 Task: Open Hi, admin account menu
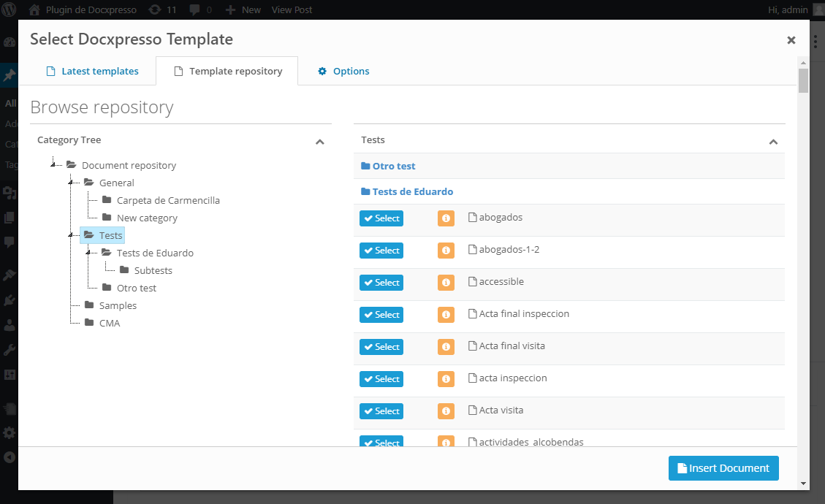pos(795,9)
